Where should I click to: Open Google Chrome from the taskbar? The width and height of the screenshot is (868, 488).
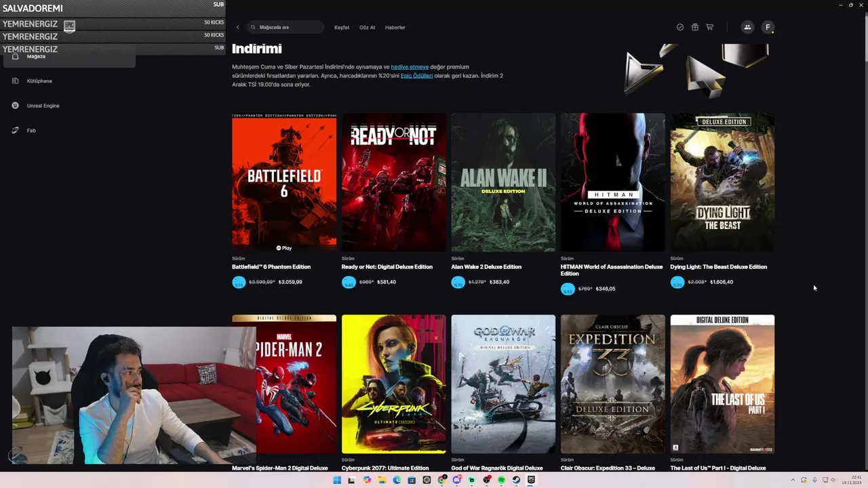tap(441, 480)
